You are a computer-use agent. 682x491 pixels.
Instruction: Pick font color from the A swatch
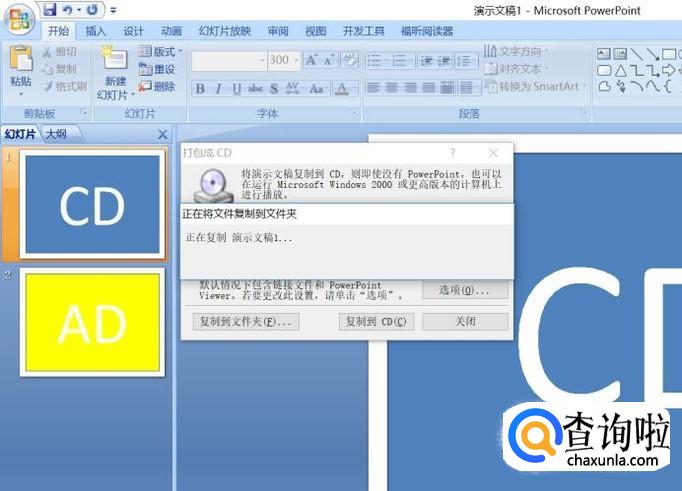pos(342,89)
